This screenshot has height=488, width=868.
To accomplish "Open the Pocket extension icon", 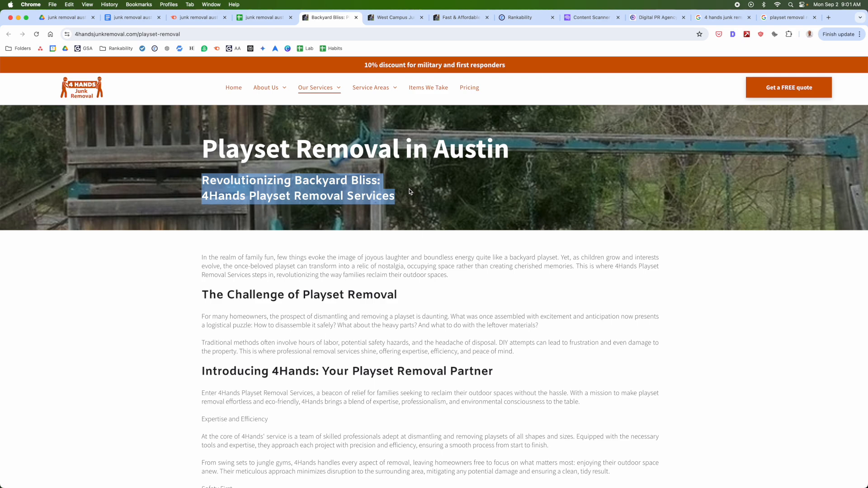I will pyautogui.click(x=719, y=34).
